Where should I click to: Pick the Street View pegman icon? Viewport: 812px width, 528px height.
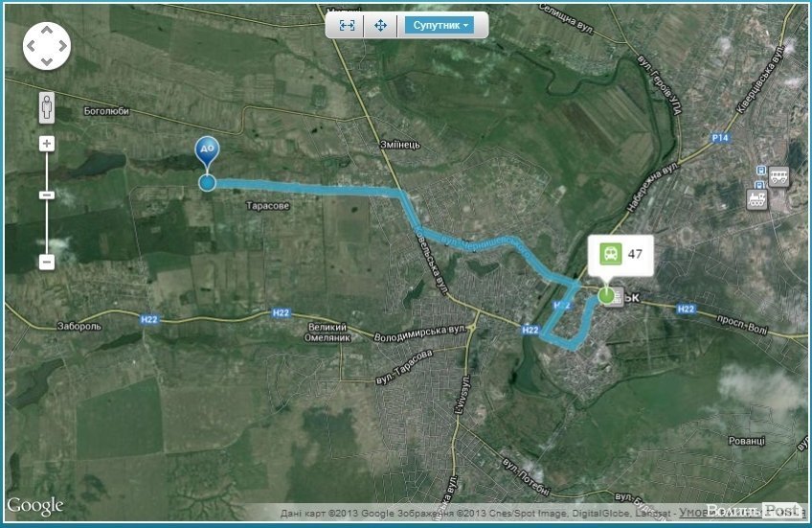47,107
